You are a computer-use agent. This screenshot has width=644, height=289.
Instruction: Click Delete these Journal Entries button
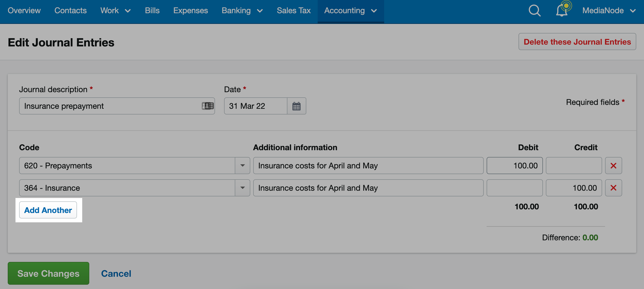tap(577, 42)
